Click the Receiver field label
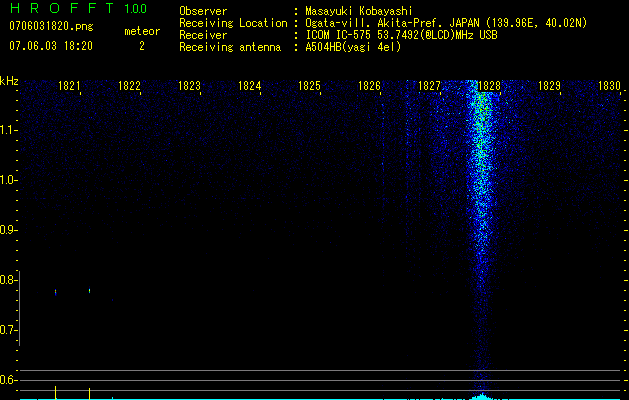The image size is (629, 400). pyautogui.click(x=203, y=35)
